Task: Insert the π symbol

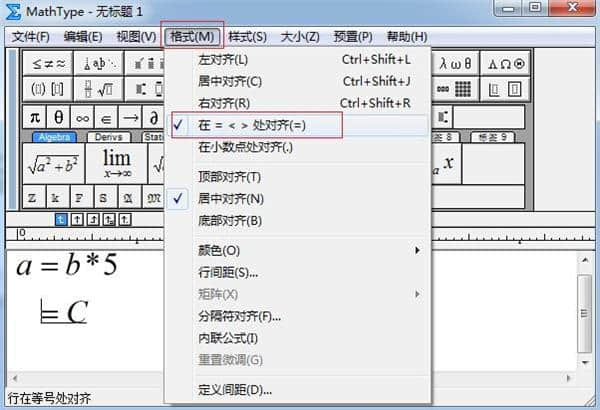Action: (x=35, y=117)
